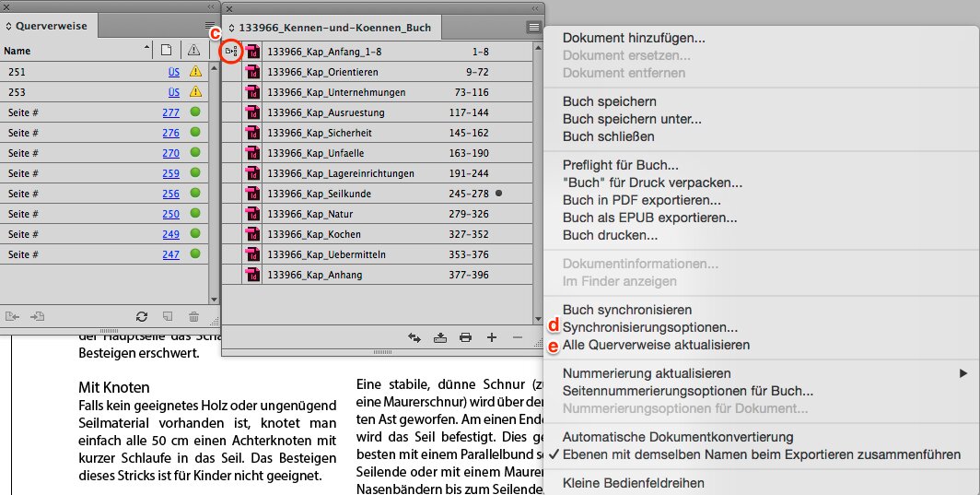This screenshot has width=980, height=495.
Task: Click the style source icon beside Kap_Anfang_1-8
Action: coord(231,52)
